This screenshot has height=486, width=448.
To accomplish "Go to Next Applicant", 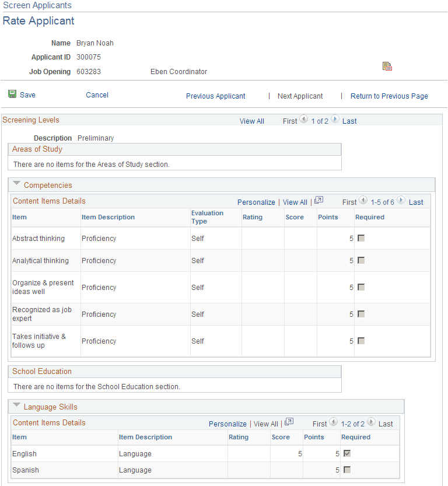I will tap(300, 96).
